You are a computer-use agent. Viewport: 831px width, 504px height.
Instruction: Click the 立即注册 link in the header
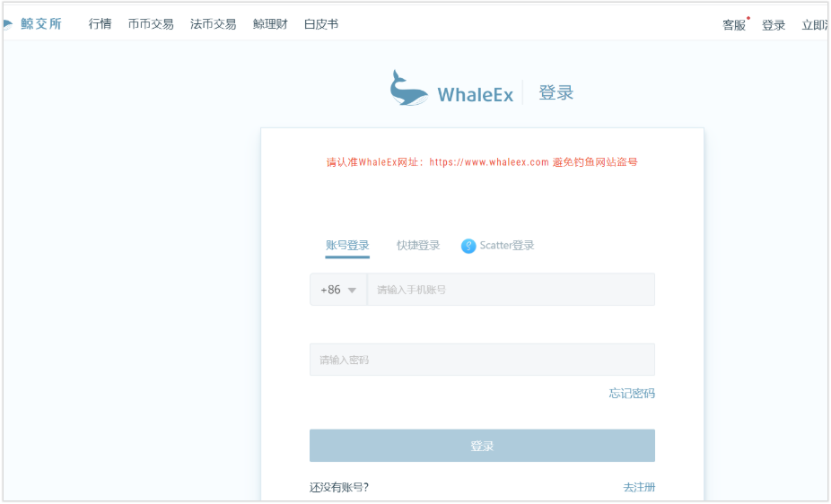pos(815,25)
